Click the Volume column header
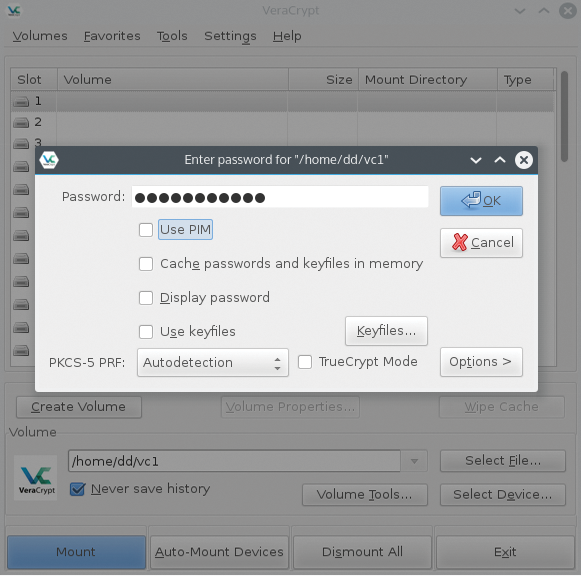Image resolution: width=581 pixels, height=576 pixels. click(173, 79)
